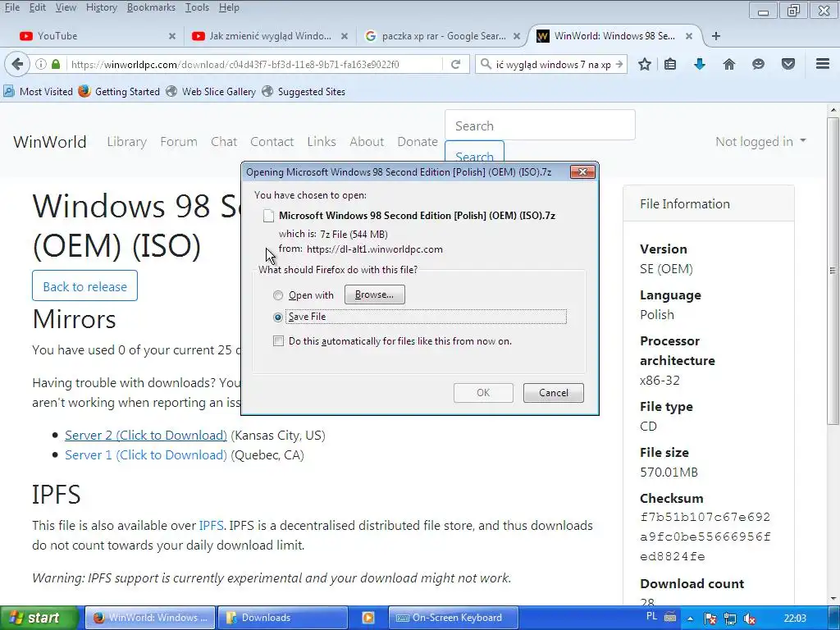
Task: Expand the Not logged in dropdown
Action: pos(760,141)
